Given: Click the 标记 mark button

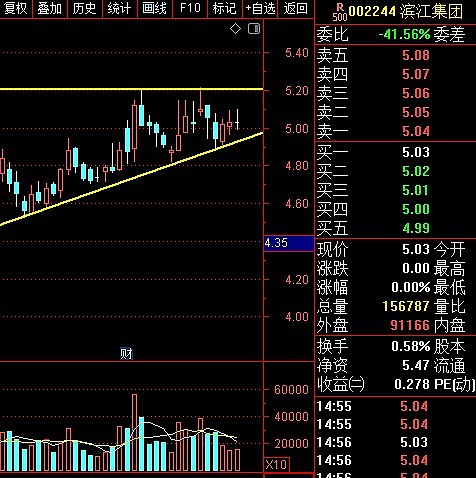Looking at the screenshot, I should pyautogui.click(x=225, y=8).
